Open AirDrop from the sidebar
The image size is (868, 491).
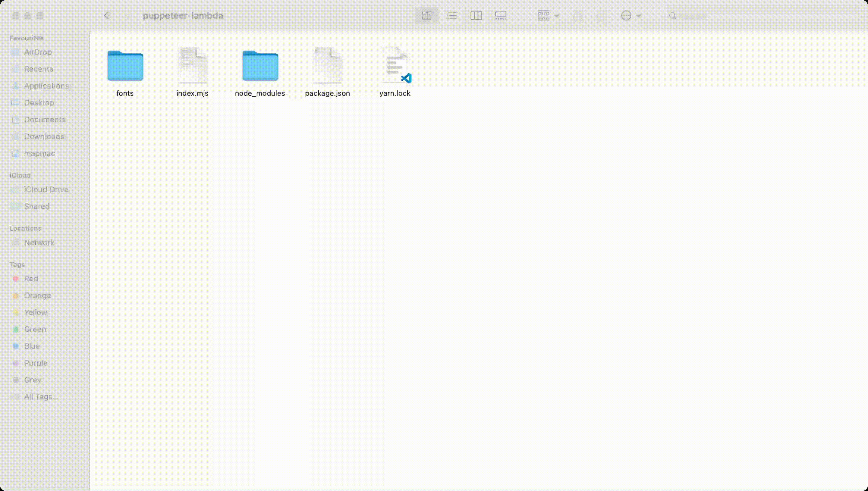click(x=38, y=52)
